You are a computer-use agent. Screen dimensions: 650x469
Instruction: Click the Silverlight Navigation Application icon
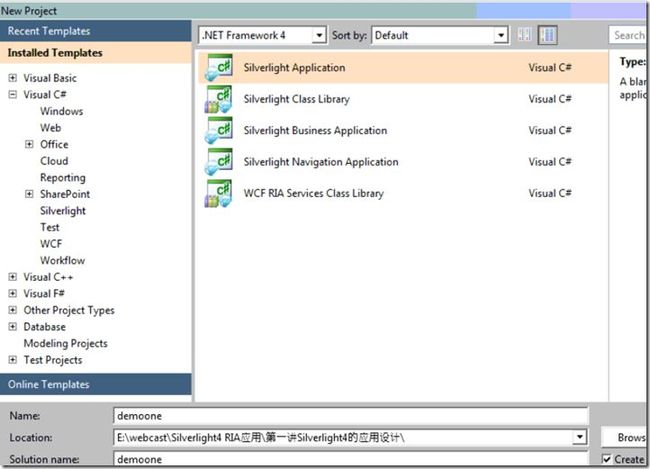(218, 162)
